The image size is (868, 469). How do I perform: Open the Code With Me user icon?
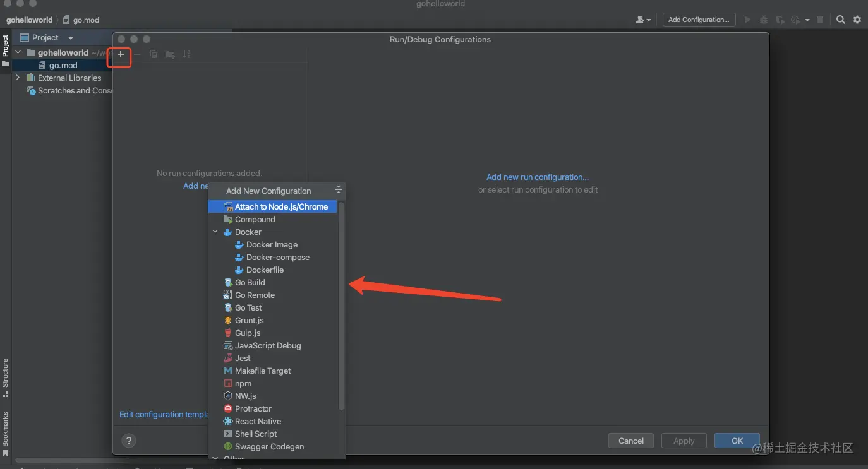tap(643, 20)
